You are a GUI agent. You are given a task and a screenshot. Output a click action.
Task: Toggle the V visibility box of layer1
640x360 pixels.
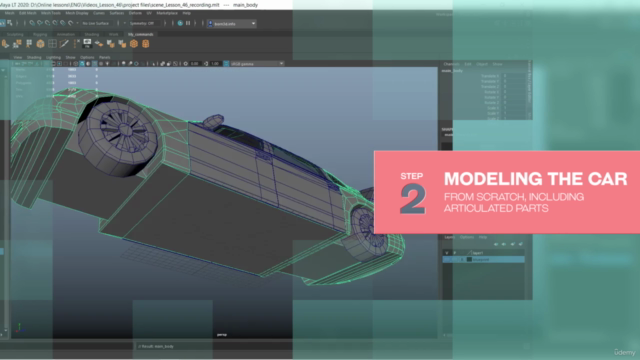[447, 253]
